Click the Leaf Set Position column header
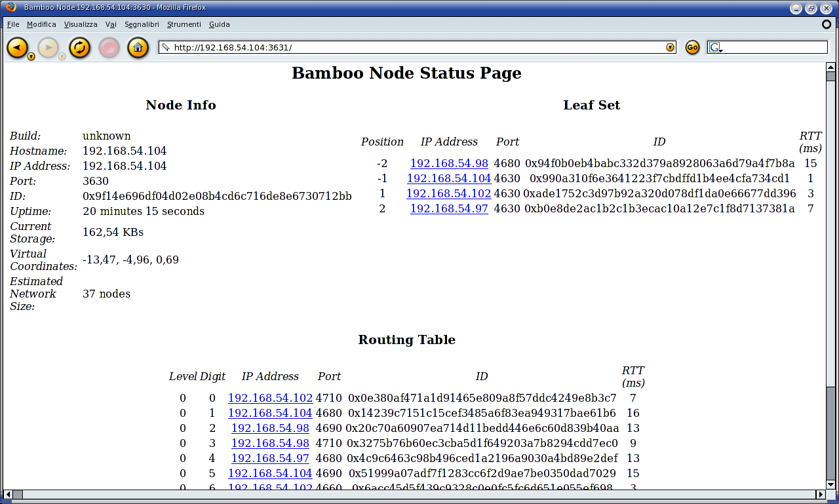 [x=382, y=142]
